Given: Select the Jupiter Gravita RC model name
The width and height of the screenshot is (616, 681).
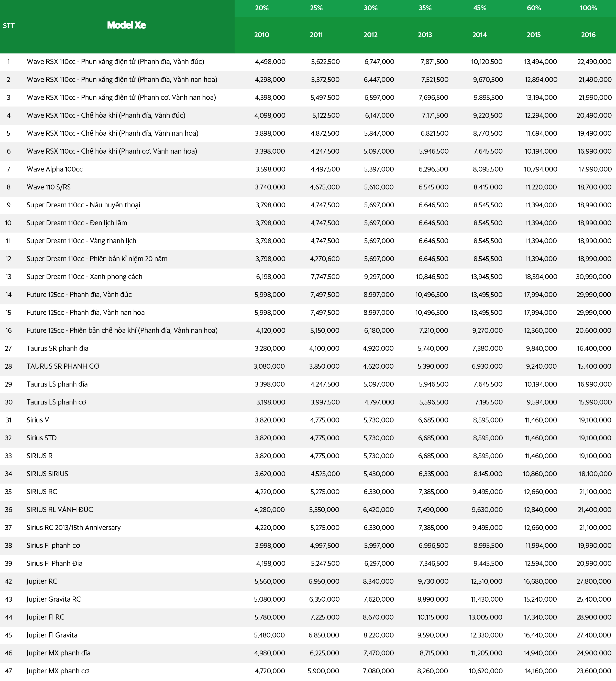Looking at the screenshot, I should click(x=54, y=599).
